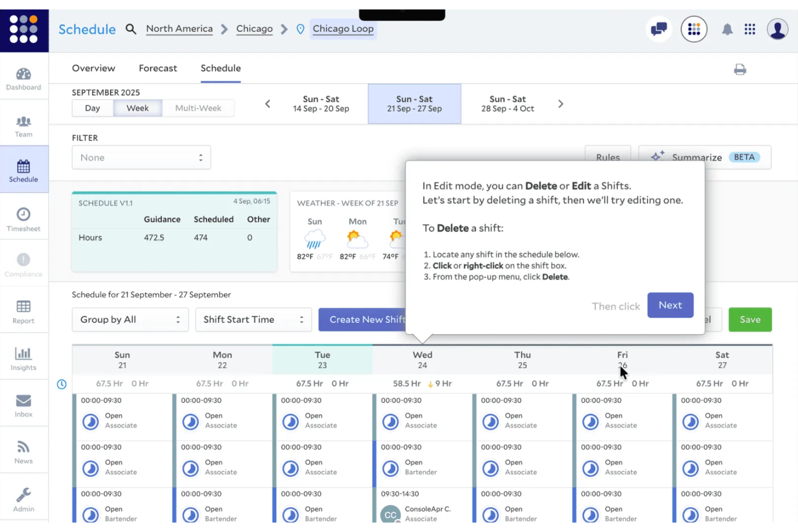Open the Team sidebar section
The height and width of the screenshot is (532, 798).
click(24, 127)
